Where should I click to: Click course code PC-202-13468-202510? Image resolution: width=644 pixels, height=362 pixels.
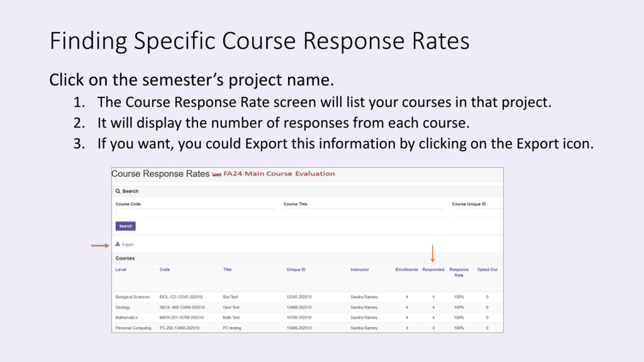179,328
